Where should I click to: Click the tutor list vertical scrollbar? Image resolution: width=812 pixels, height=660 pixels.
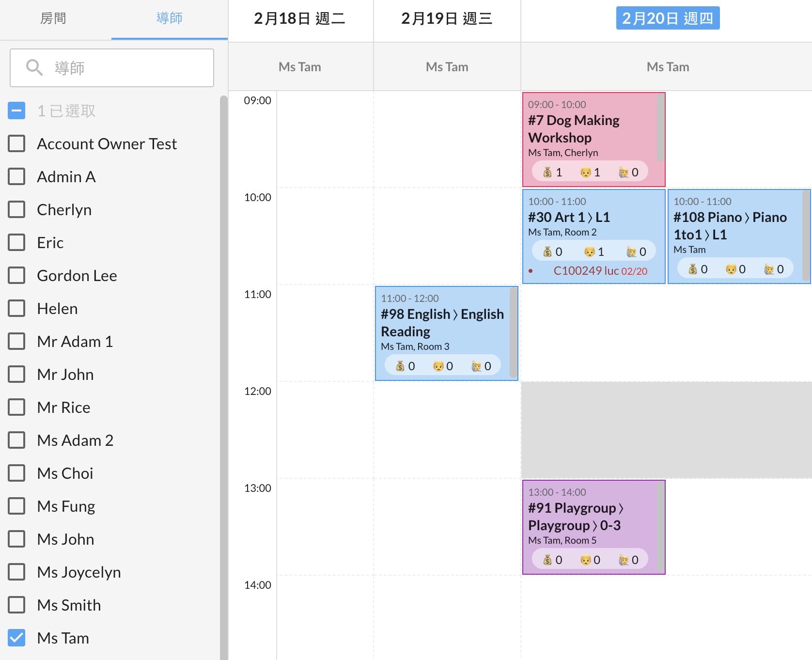[223, 339]
